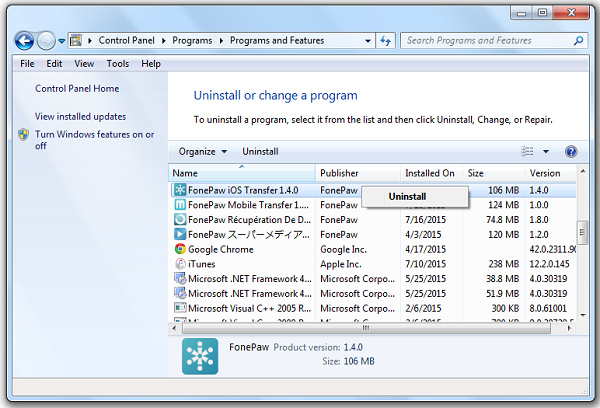Click the Microsoft Visual C++ 2005 icon
600x408 pixels.
180,308
